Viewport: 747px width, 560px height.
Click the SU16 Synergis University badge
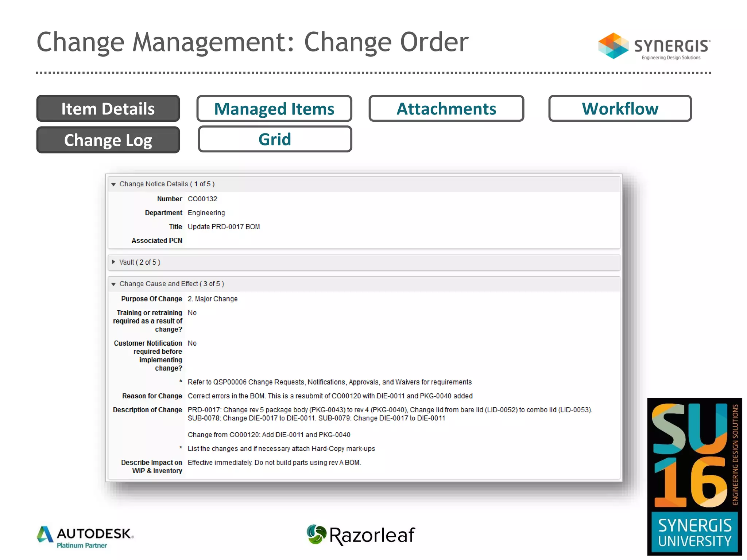694,477
